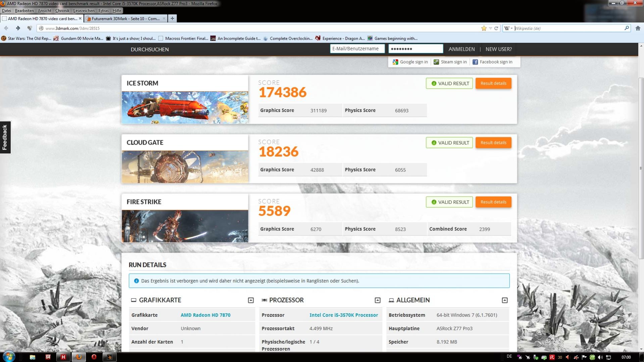
Task: Launch Opera from the taskbar
Action: [x=94, y=357]
